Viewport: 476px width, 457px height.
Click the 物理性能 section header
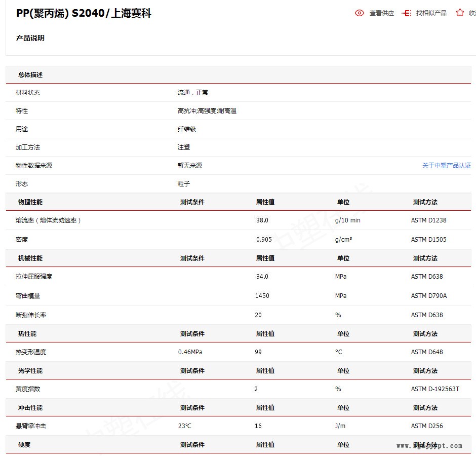click(x=30, y=202)
